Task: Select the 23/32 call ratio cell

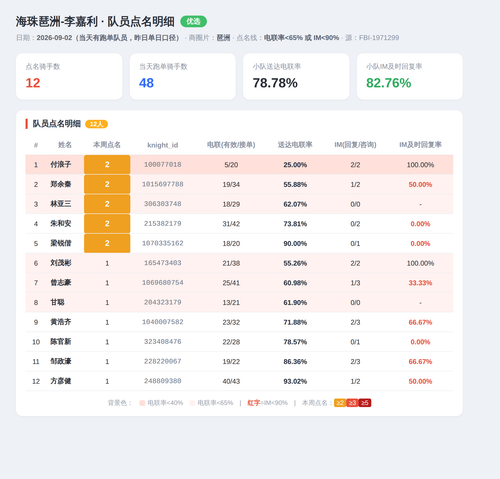Action: tap(231, 322)
